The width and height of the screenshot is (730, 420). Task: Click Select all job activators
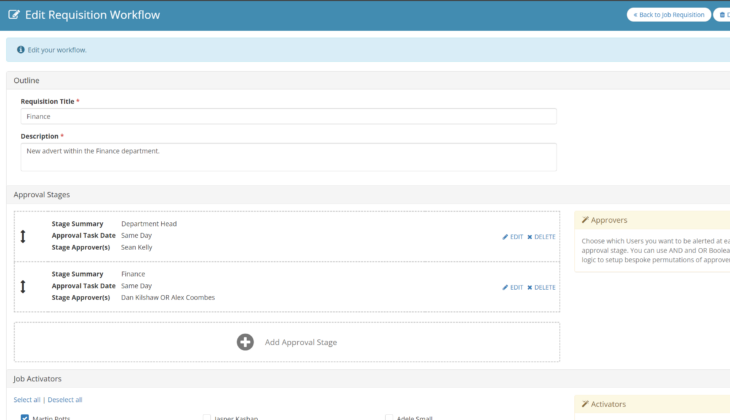pos(27,400)
